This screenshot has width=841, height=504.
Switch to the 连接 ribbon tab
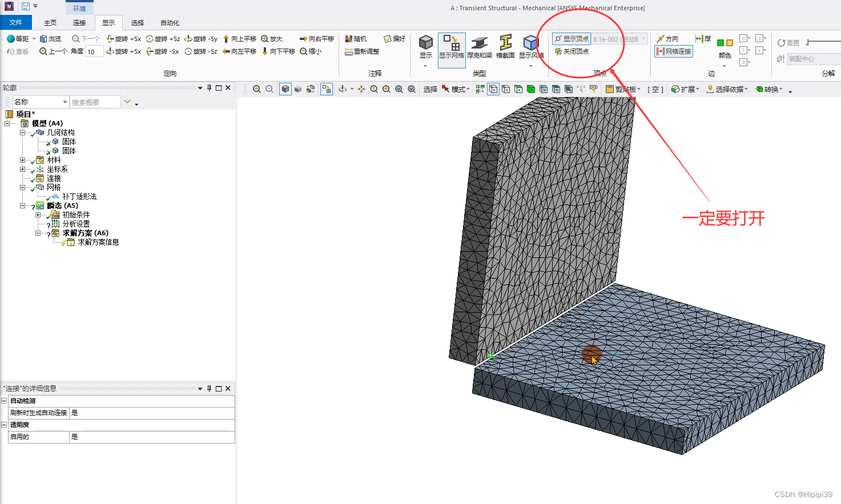[x=79, y=23]
